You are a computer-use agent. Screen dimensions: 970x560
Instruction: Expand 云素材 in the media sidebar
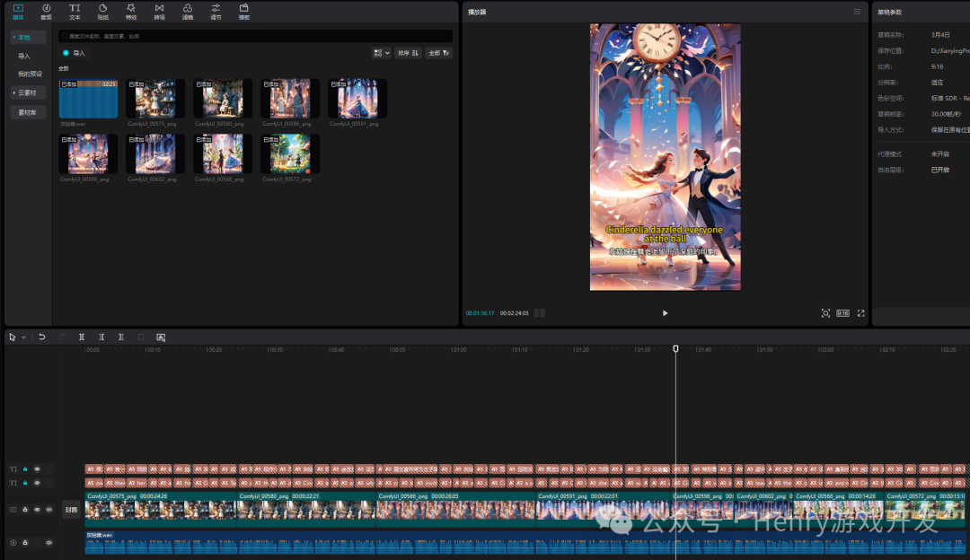click(x=28, y=92)
